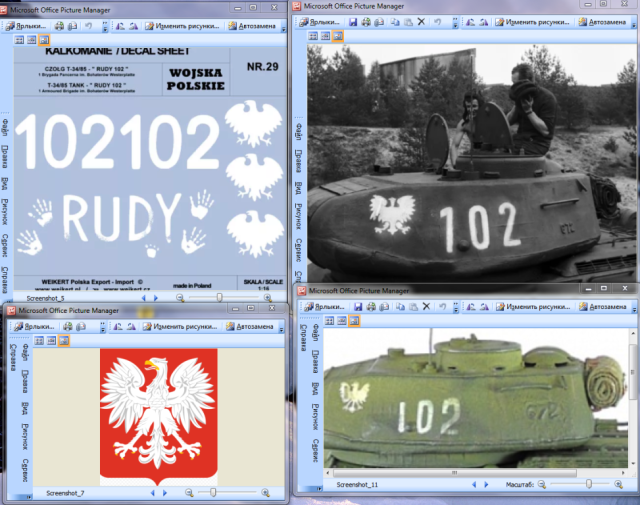Switch Screenshot_11 window to filmstrip view
Screen dimensions: 640x505
[x=342, y=321]
